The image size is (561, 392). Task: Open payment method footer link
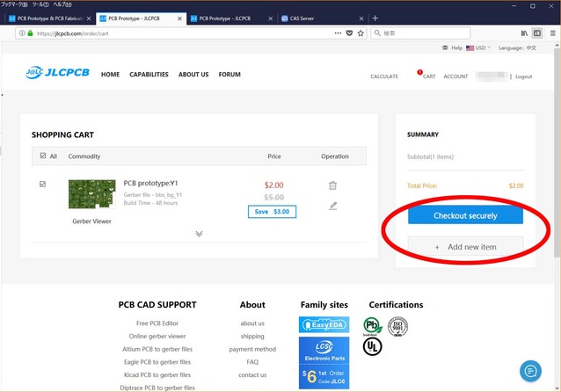click(252, 349)
